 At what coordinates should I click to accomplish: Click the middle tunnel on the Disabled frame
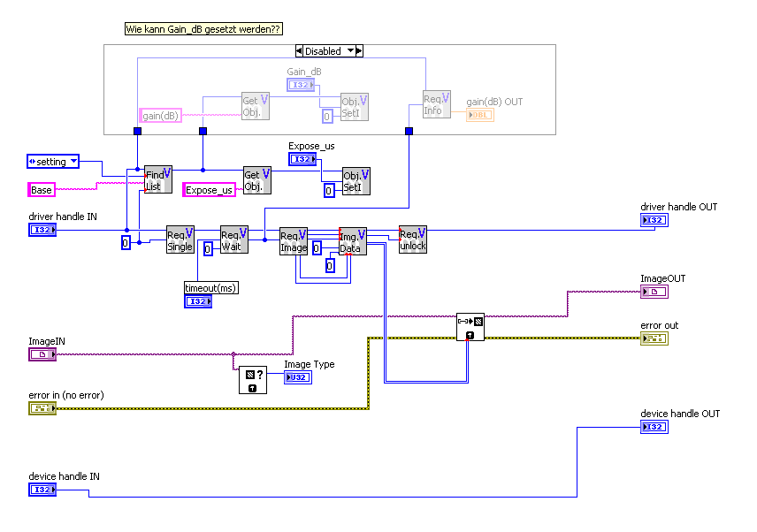click(203, 131)
